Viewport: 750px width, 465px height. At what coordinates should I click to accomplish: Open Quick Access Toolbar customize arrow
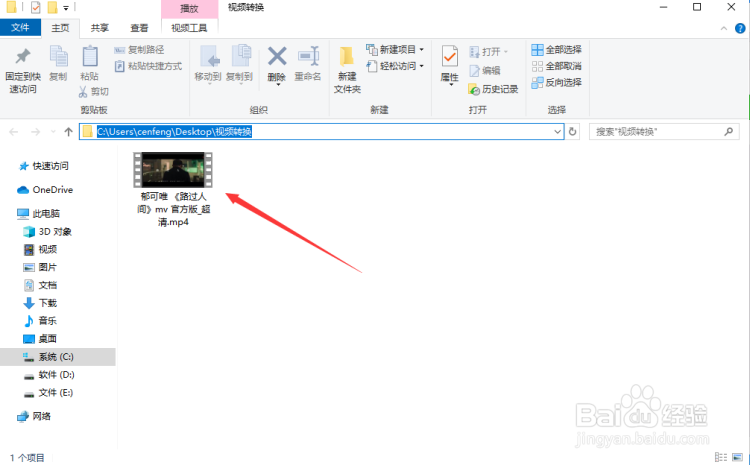(66, 8)
